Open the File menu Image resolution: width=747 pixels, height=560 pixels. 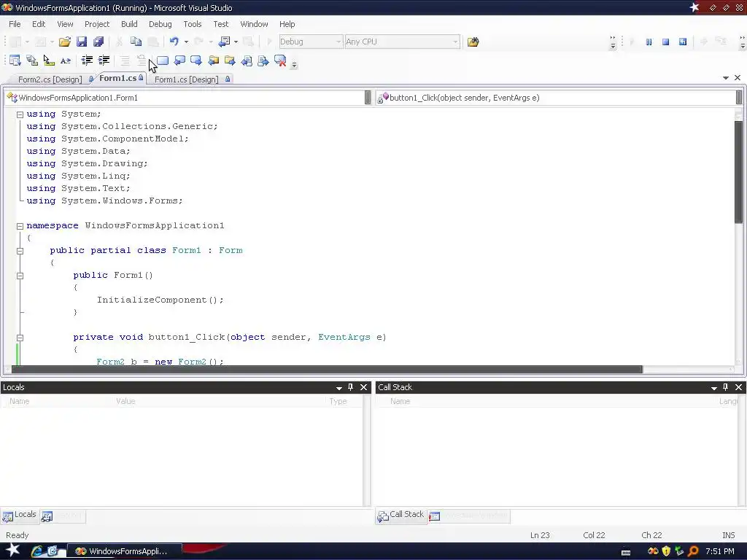tap(15, 24)
